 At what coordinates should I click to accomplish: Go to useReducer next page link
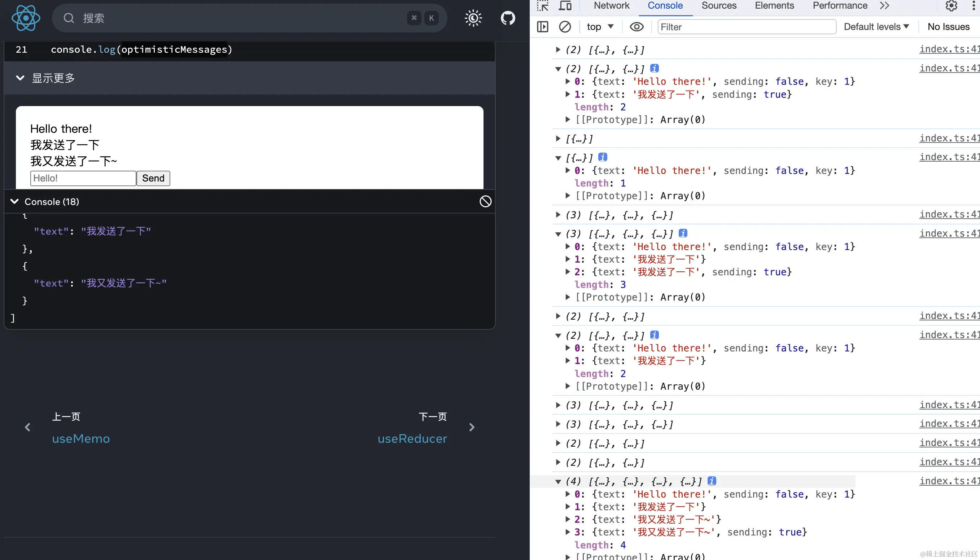click(412, 438)
